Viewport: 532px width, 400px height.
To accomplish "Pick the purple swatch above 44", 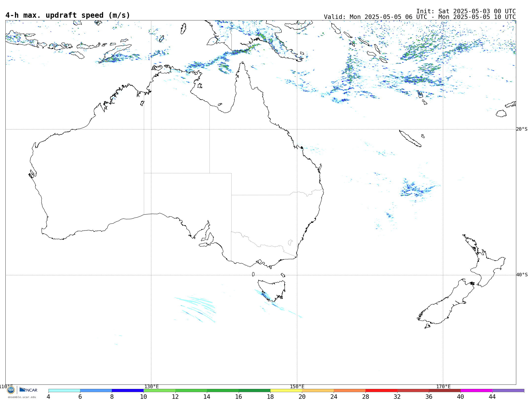I will (x=508, y=391).
